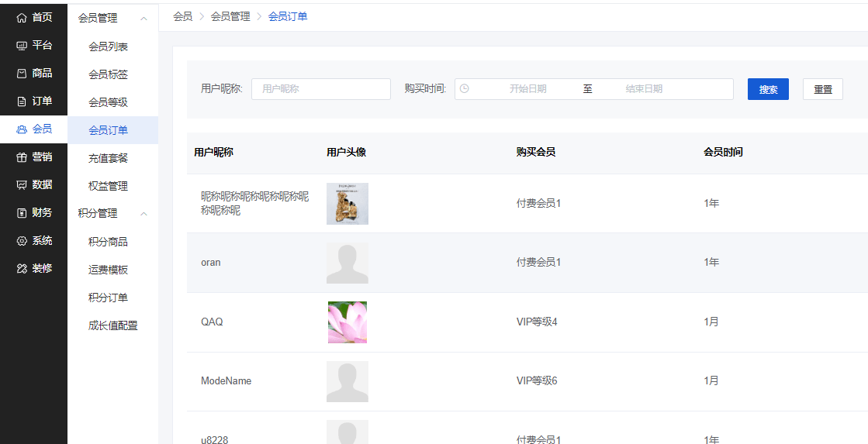
Task: Click the long 昵称昵称 nickname cell
Action: pos(255,204)
